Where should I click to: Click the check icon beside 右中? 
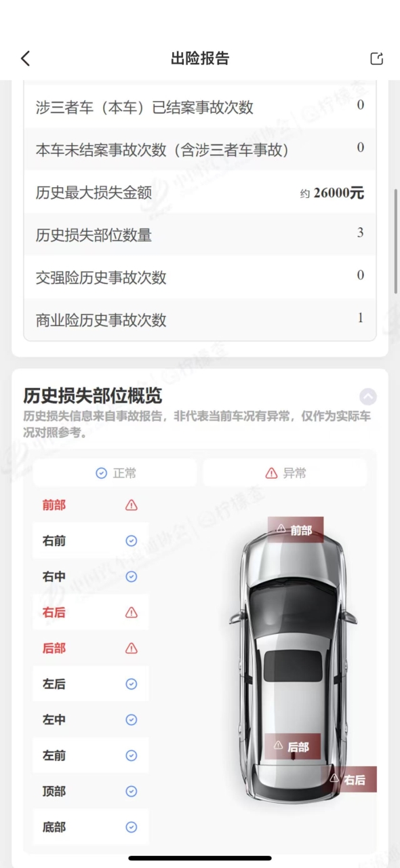point(132,576)
